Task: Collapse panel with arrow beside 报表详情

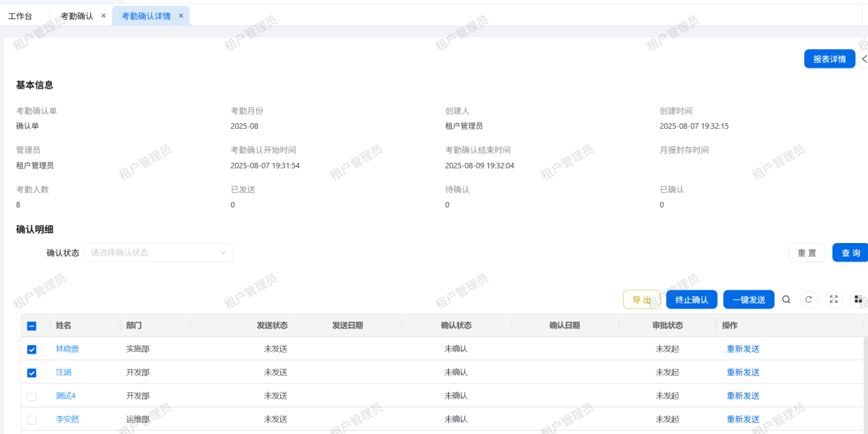Action: (x=864, y=60)
